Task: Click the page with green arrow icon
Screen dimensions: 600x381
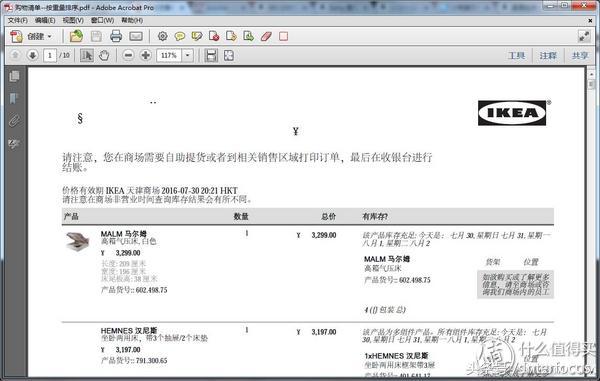Action: [248, 36]
